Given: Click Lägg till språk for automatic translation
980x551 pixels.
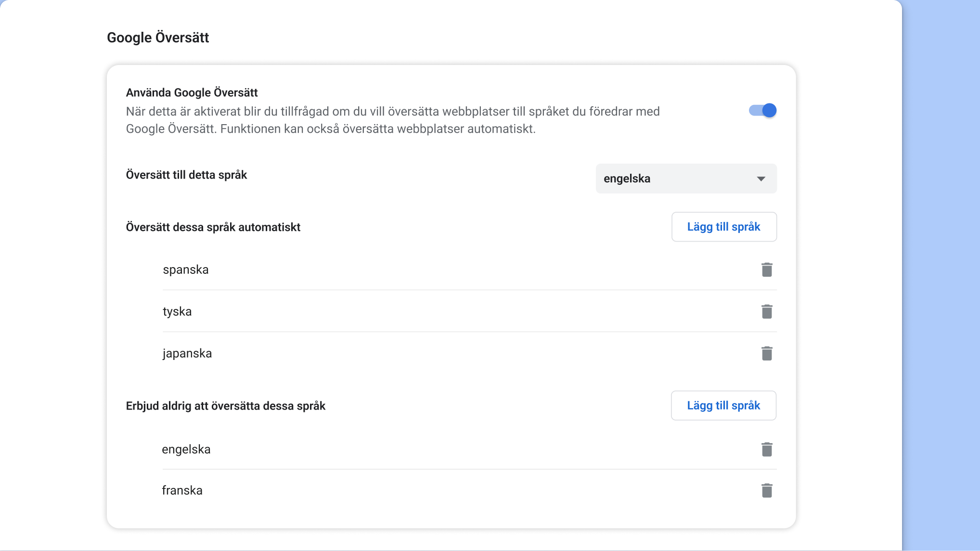Looking at the screenshot, I should [724, 227].
